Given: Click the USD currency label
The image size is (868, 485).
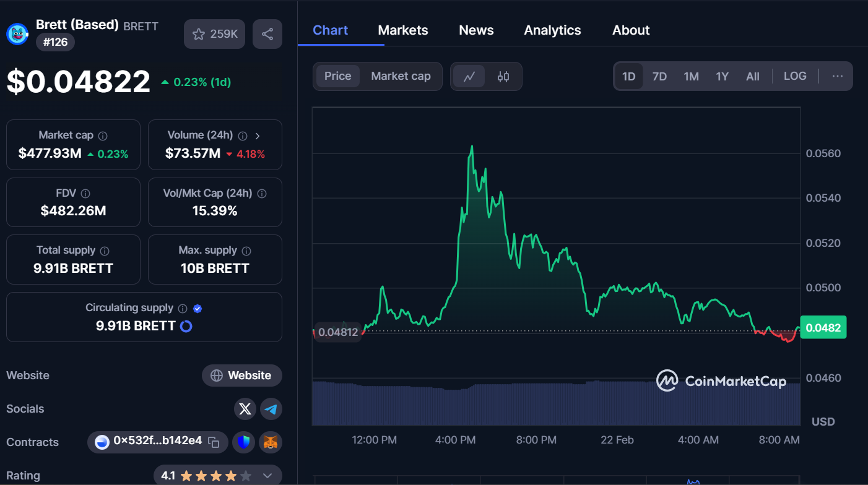Looking at the screenshot, I should 823,422.
